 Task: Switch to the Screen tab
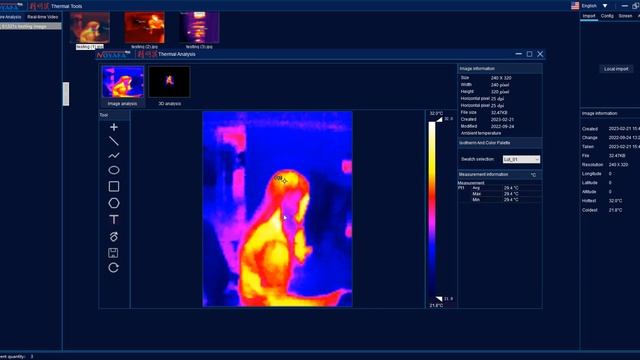[x=625, y=16]
